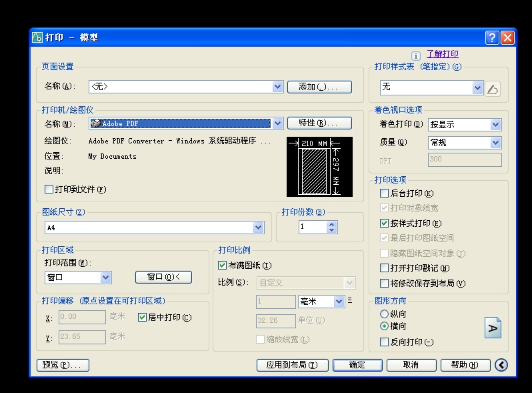Click the paper size preview thumbnail
This screenshot has height=393, width=532.
[x=319, y=167]
